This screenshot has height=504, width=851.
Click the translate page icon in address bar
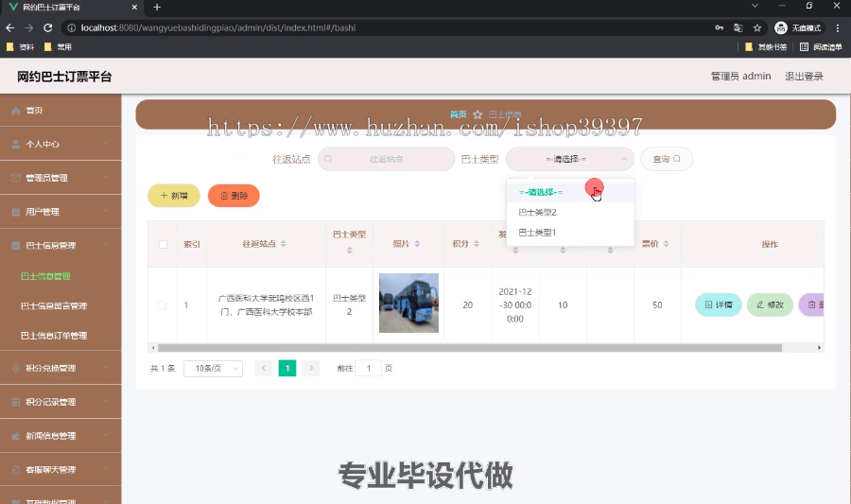click(x=738, y=27)
